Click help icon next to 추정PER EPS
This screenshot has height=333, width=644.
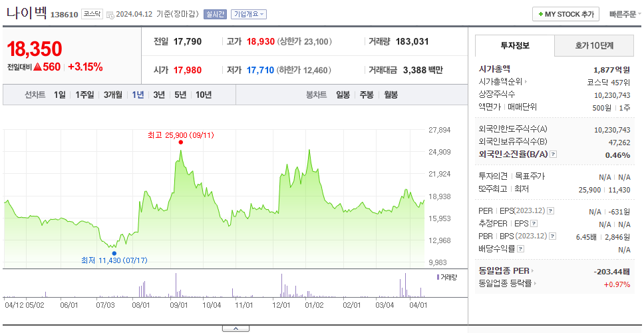click(x=534, y=224)
